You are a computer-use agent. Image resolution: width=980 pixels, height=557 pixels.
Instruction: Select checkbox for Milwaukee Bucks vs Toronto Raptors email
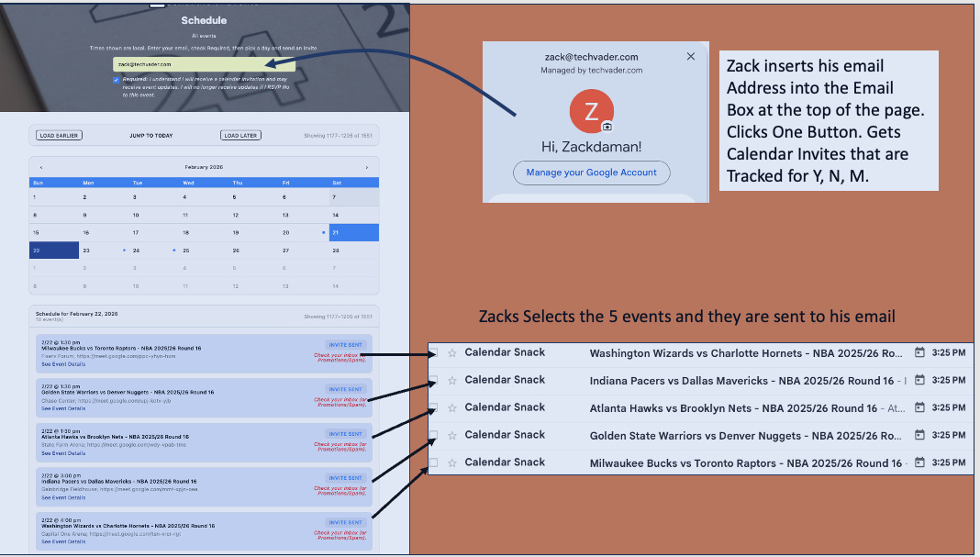pyautogui.click(x=434, y=462)
